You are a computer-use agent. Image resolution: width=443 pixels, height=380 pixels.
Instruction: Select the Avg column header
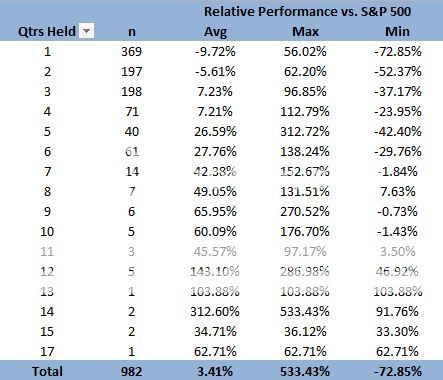[215, 32]
